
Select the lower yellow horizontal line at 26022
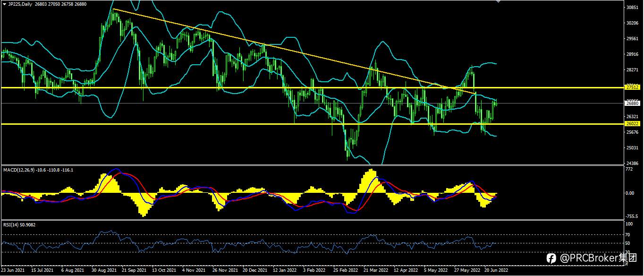(312, 124)
